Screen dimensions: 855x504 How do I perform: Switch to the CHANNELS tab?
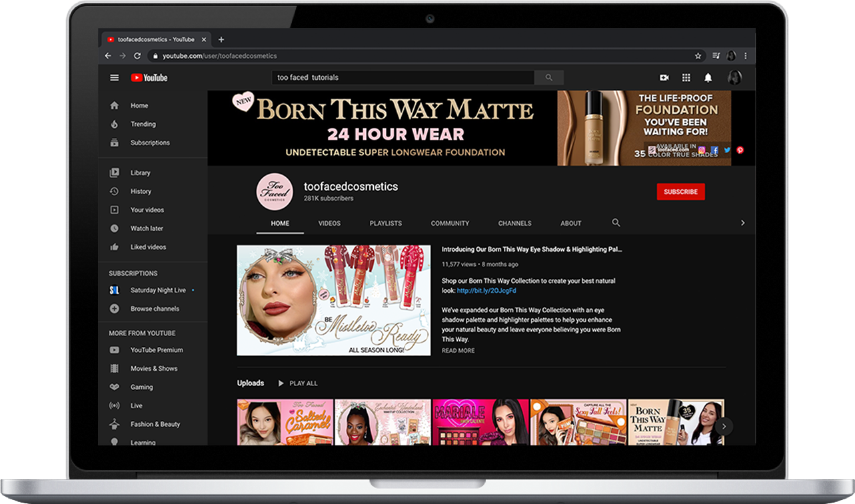point(514,224)
